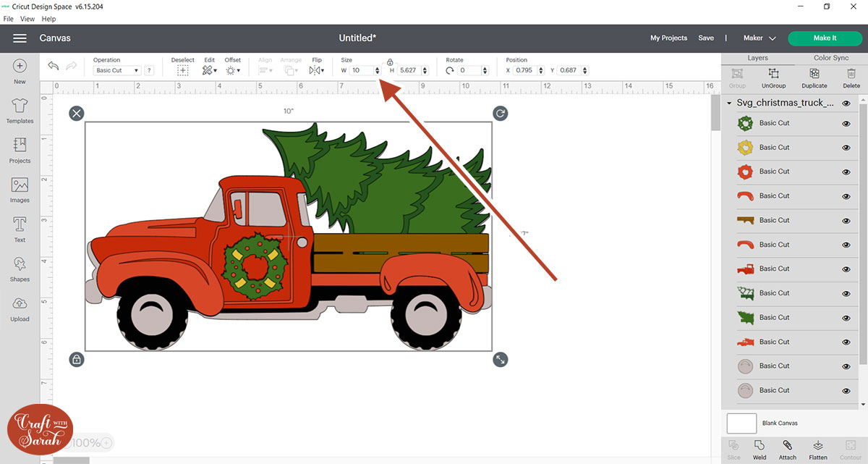
Task: Toggle the size aspect ratio lock
Action: coord(390,62)
